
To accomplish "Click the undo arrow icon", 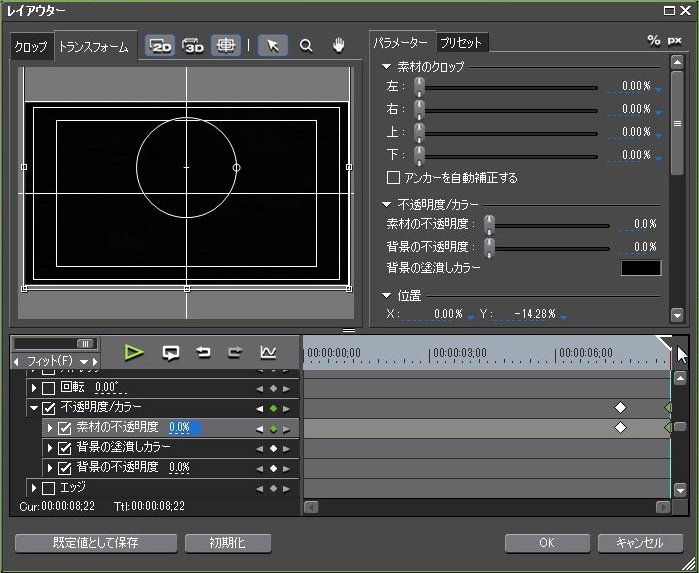I will pyautogui.click(x=203, y=353).
